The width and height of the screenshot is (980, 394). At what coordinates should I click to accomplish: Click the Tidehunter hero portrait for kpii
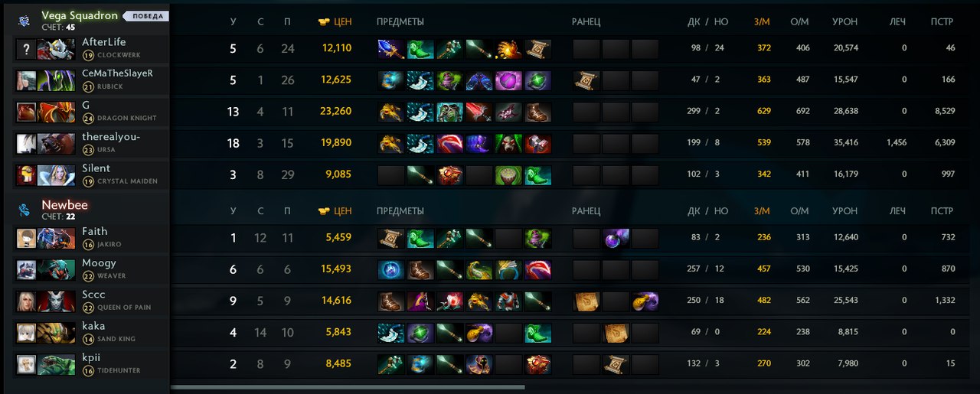click(55, 365)
